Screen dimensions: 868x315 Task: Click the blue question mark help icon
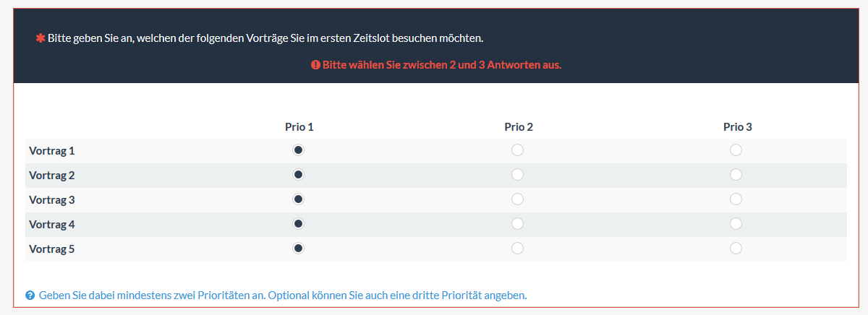click(30, 295)
